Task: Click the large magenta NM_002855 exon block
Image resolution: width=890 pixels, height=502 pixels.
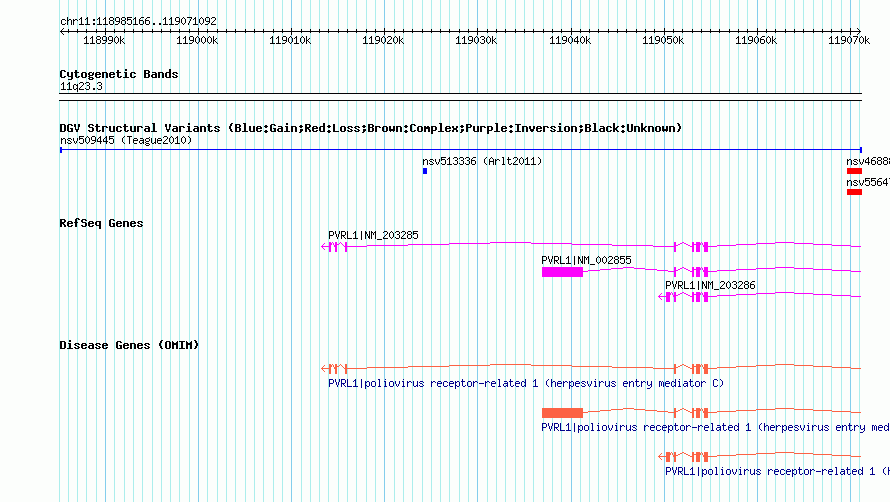Action: [562, 272]
